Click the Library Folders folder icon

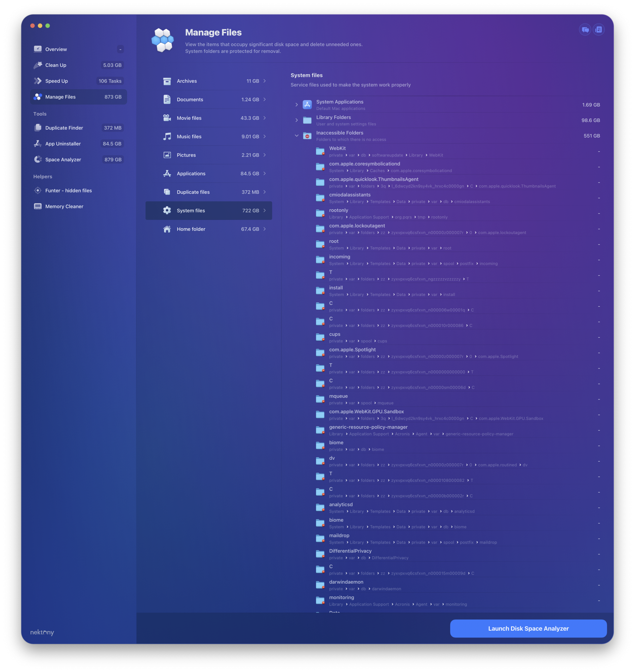click(x=307, y=120)
